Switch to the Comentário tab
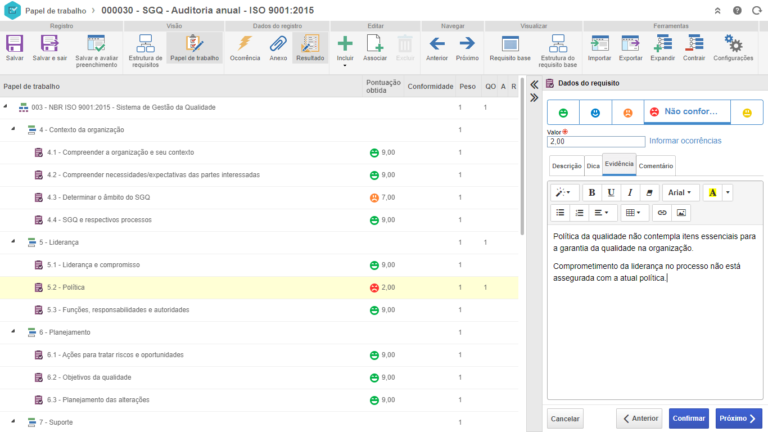This screenshot has width=768, height=432. [x=655, y=165]
